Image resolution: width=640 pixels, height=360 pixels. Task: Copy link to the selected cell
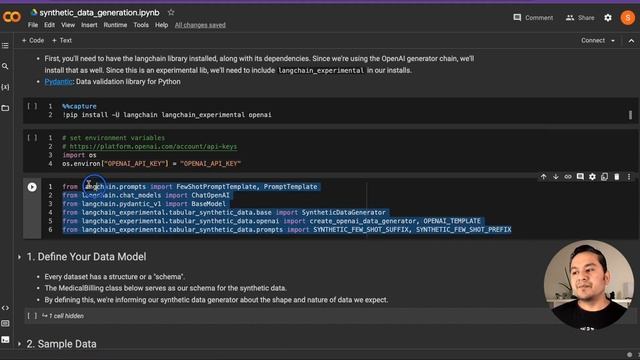(x=568, y=177)
